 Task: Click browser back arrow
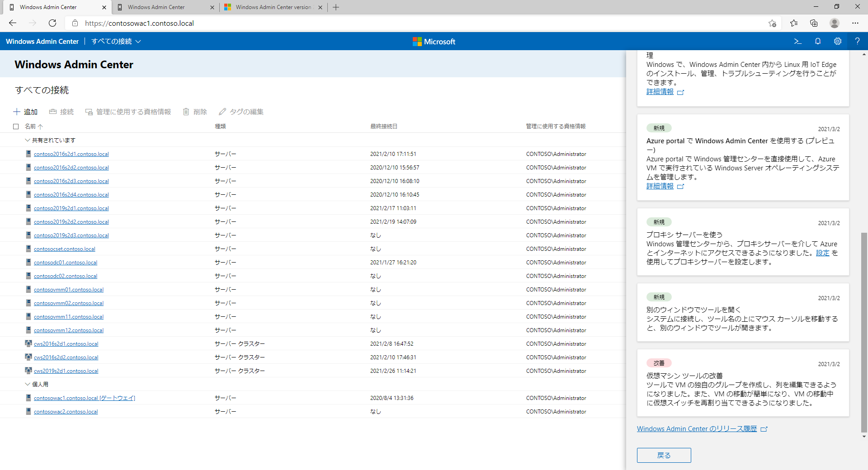tap(13, 23)
